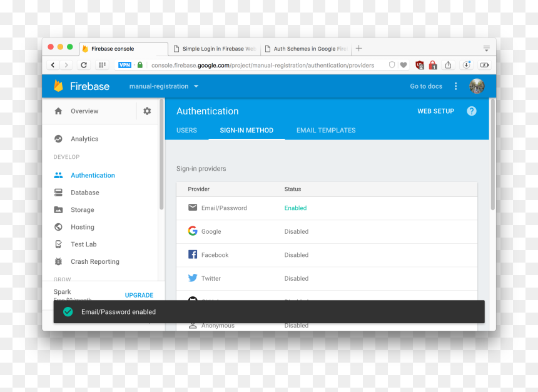Screen dimensions: 538x392
Task: Click the Firebase flame logo
Action: (x=58, y=86)
